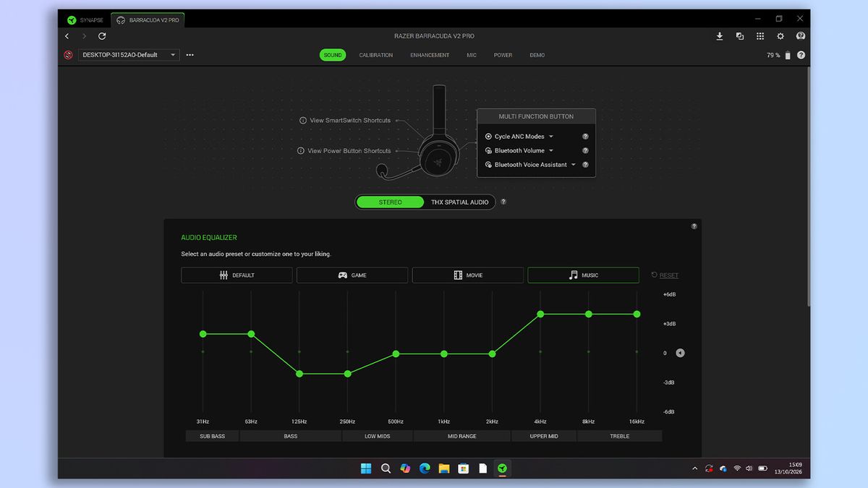868x488 pixels.
Task: Open the CALIBRATION tab
Action: [x=376, y=55]
